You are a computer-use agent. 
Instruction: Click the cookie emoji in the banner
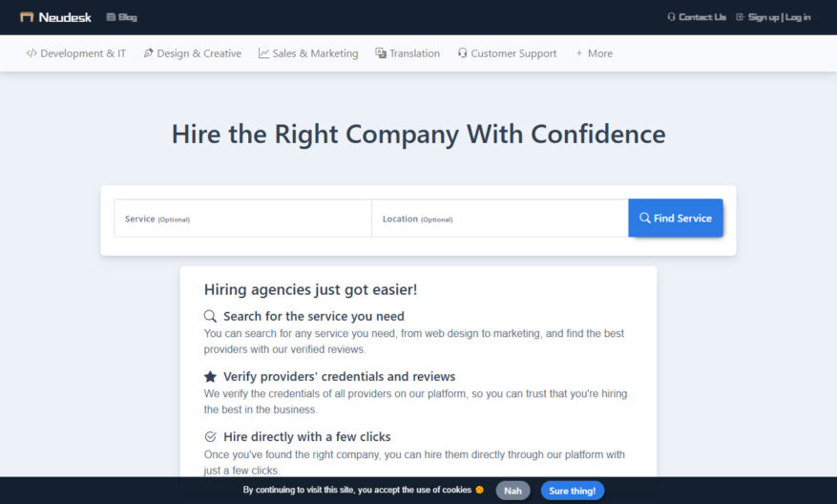[x=479, y=490]
